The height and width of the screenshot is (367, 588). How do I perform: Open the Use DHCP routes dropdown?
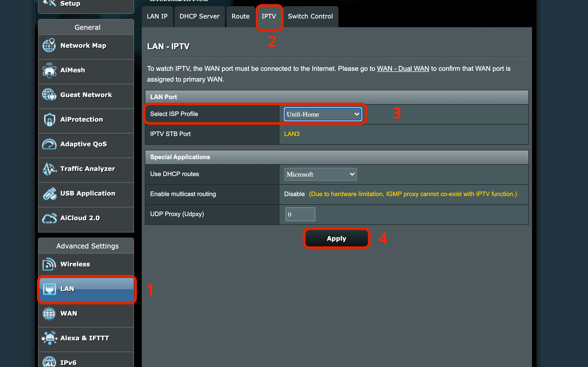click(320, 174)
